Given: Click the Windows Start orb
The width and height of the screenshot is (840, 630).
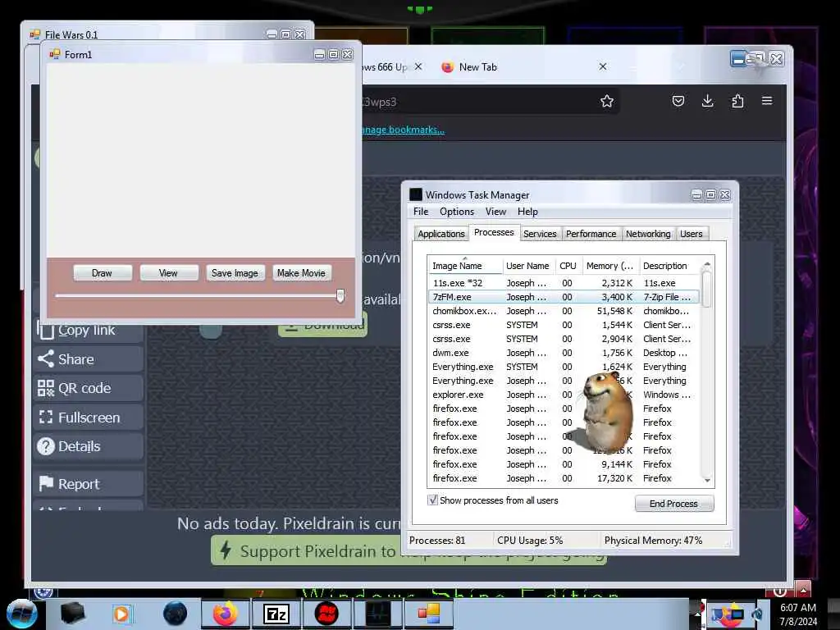Looking at the screenshot, I should (x=21, y=614).
